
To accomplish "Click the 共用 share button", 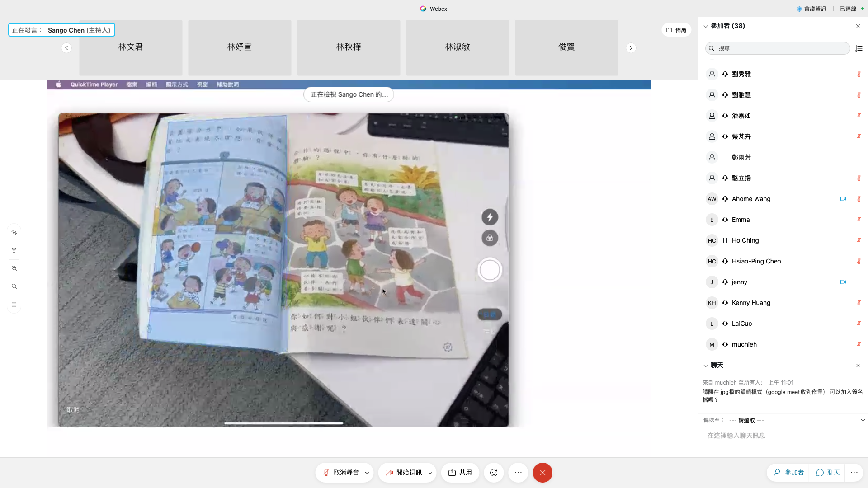I will 460,473.
